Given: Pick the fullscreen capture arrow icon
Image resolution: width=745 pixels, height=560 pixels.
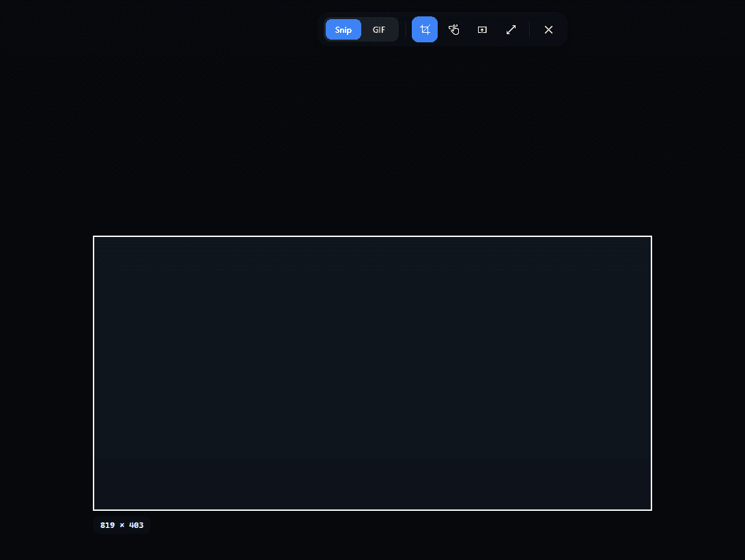Looking at the screenshot, I should click(511, 29).
